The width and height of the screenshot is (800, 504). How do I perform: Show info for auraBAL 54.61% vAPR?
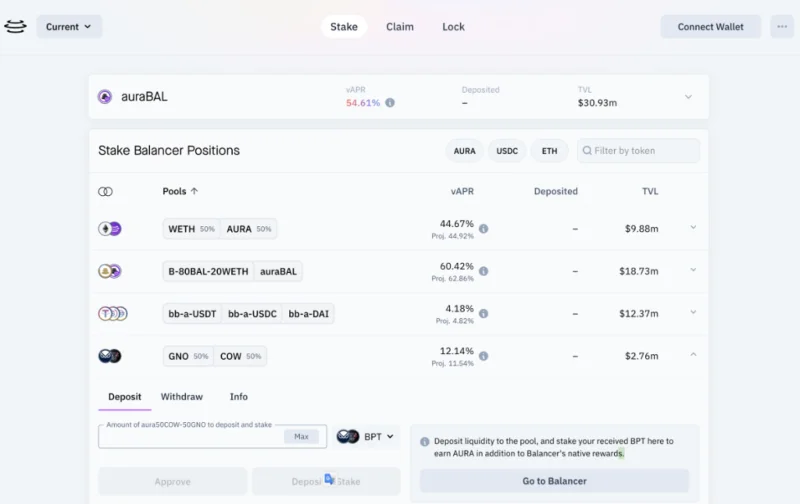point(390,103)
